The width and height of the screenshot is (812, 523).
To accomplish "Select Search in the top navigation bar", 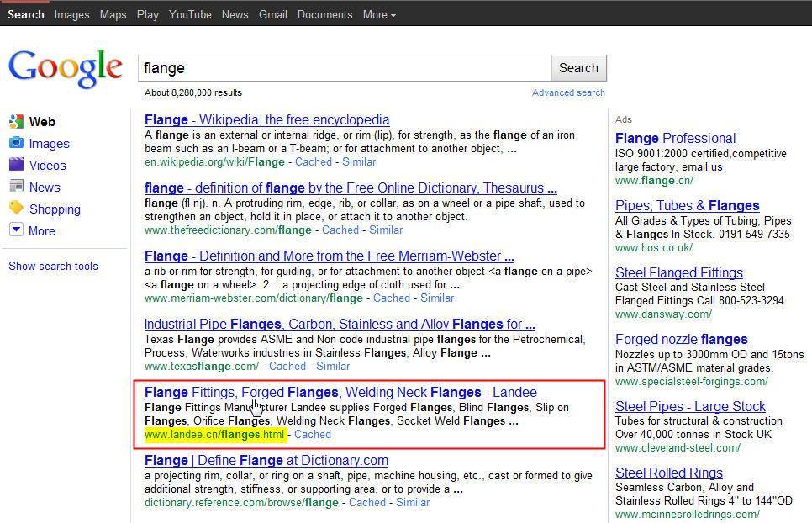I will [x=25, y=14].
